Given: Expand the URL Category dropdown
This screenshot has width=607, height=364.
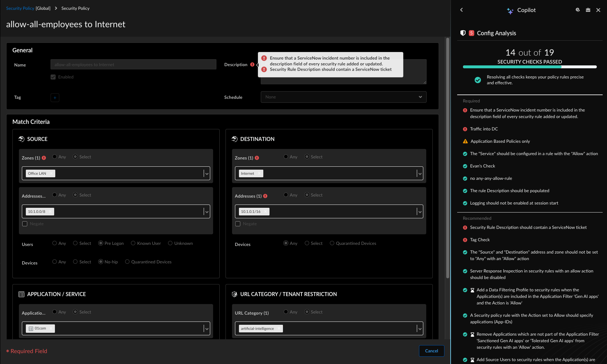Looking at the screenshot, I should (420, 329).
